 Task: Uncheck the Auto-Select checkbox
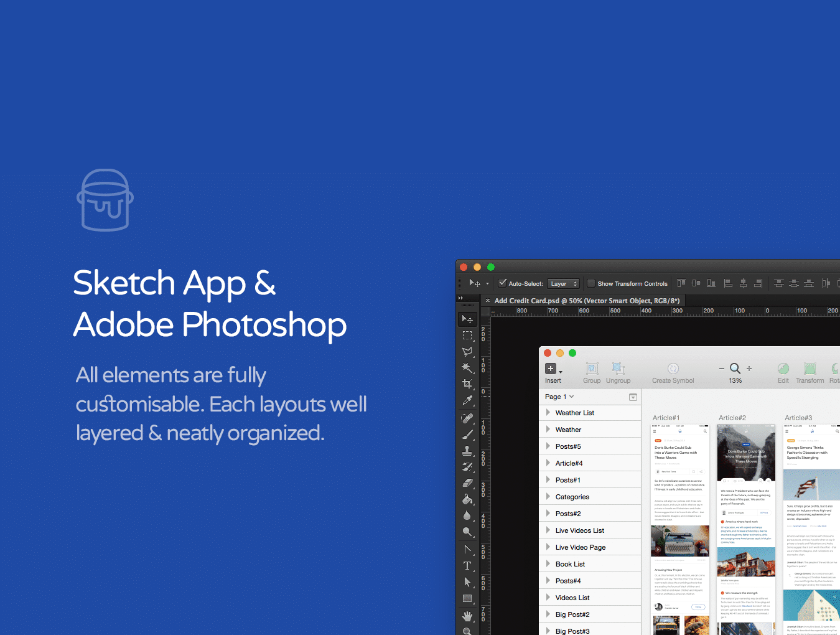(503, 283)
